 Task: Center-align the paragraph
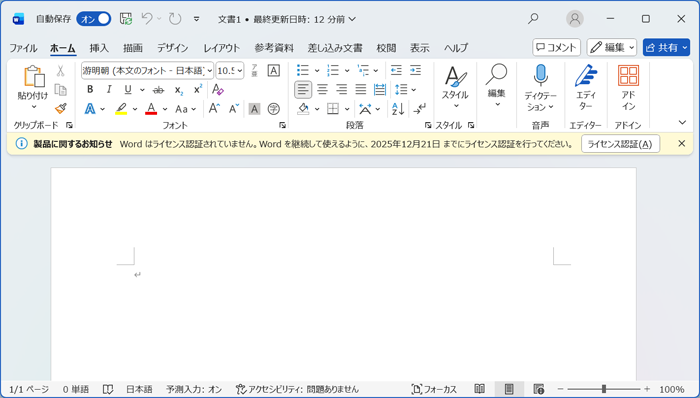322,90
